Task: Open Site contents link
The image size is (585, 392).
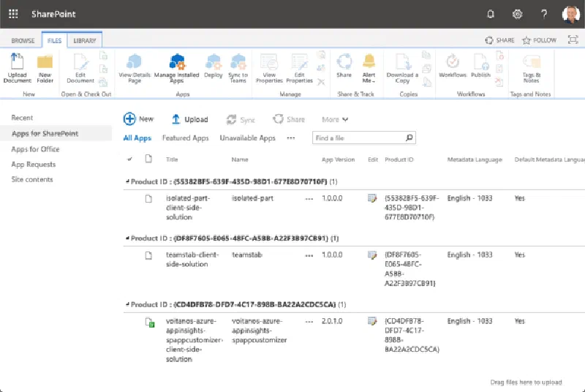Action: coord(32,179)
